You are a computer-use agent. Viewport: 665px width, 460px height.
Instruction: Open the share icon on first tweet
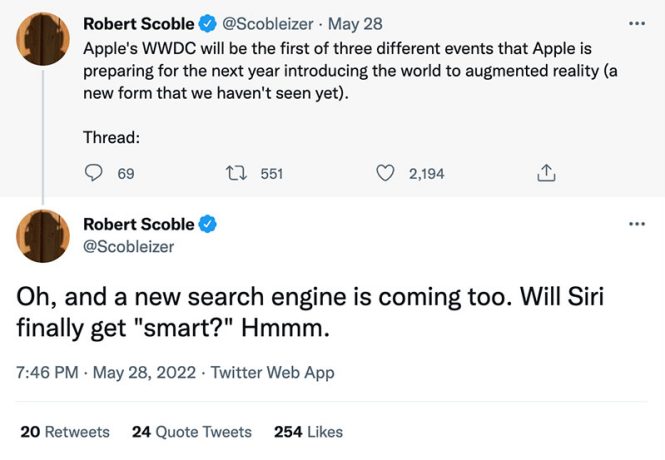coord(546,173)
